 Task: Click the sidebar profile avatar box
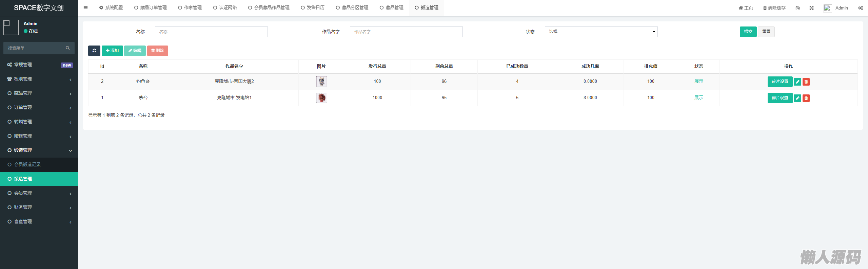(11, 27)
